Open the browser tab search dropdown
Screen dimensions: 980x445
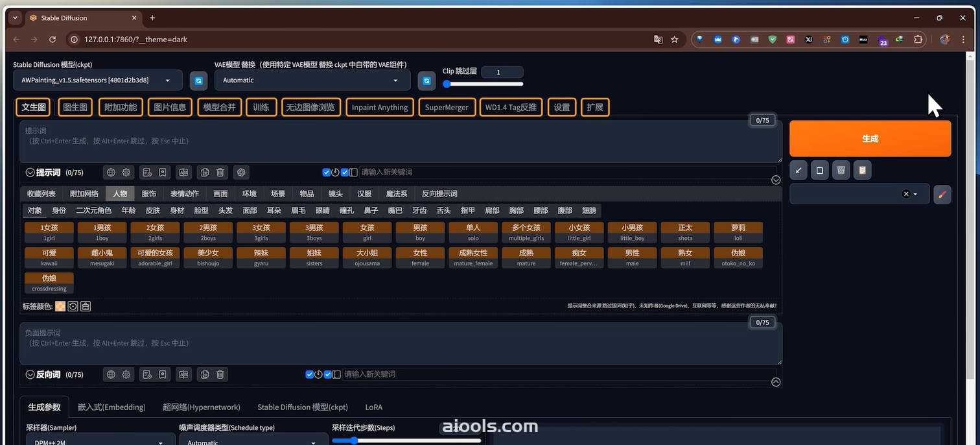[15, 18]
